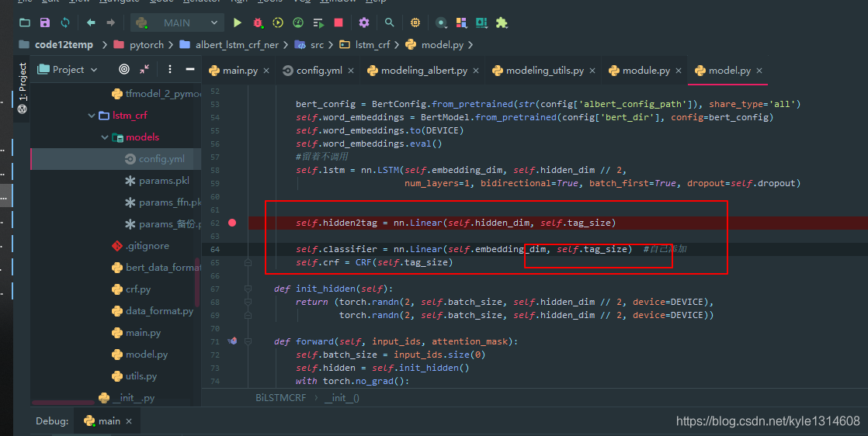Click the Profile gauge icon

(298, 22)
